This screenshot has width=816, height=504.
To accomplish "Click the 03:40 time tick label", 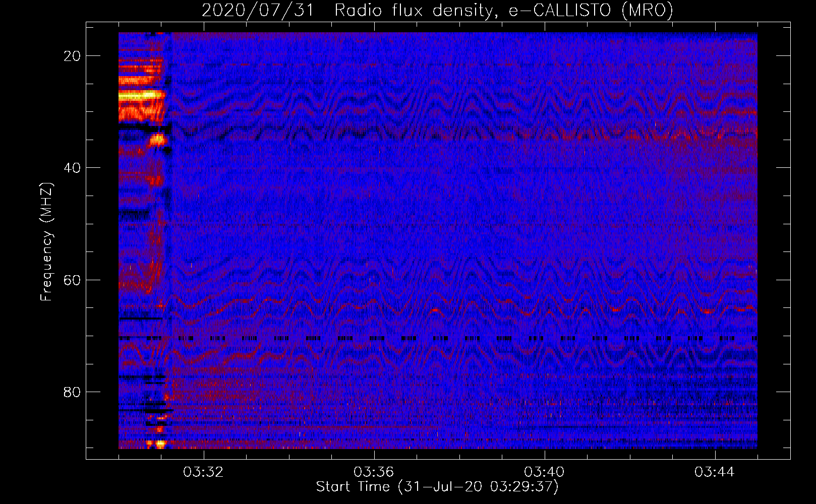I will click(544, 472).
